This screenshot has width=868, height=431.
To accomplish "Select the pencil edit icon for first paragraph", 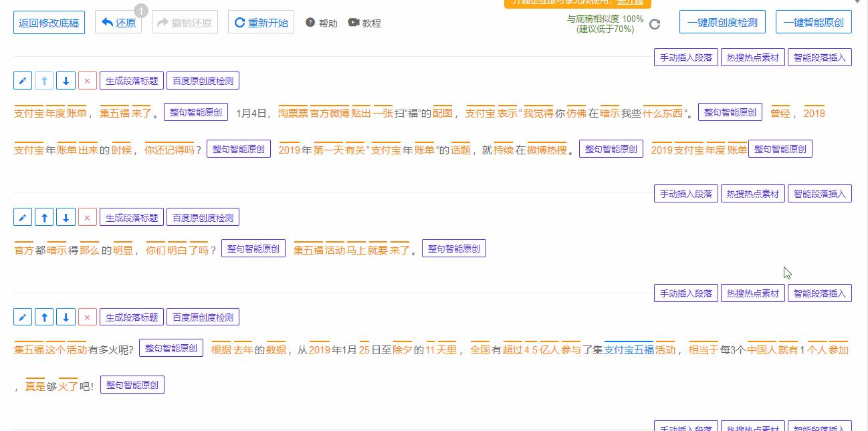I will (x=23, y=81).
